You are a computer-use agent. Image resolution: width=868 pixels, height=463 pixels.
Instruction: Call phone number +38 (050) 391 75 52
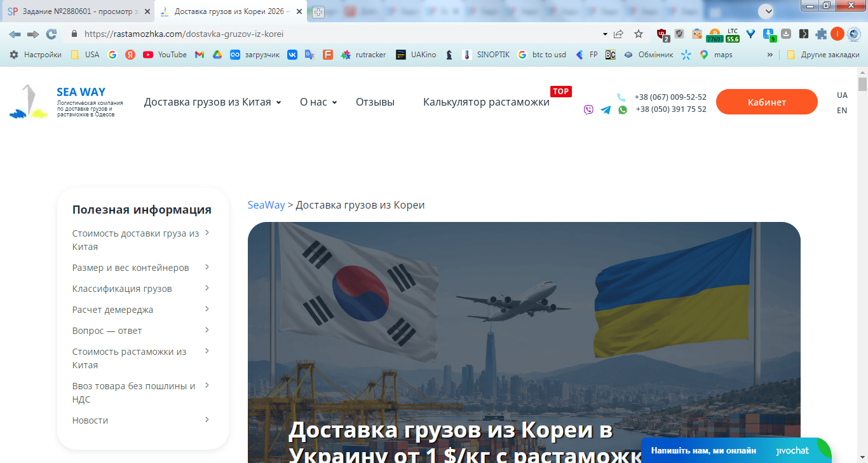671,109
